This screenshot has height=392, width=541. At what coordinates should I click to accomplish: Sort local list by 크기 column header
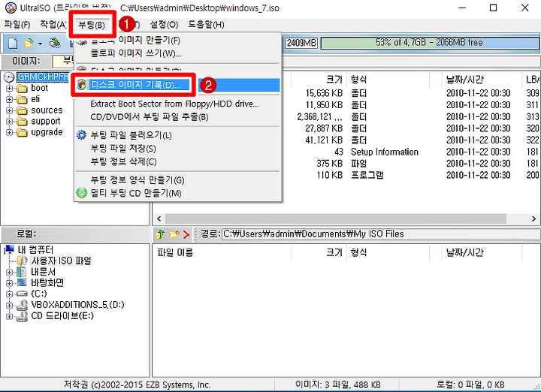[x=318, y=253]
